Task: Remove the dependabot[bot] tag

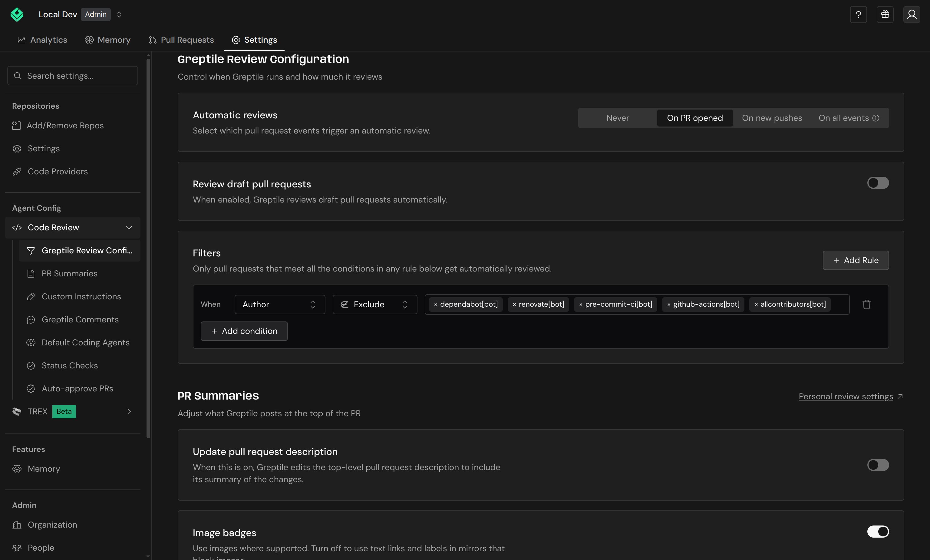Action: [436, 305]
